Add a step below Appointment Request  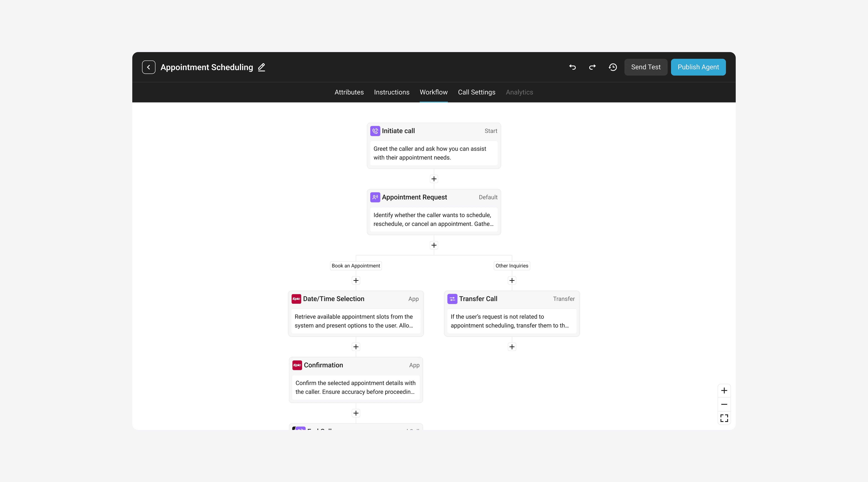point(434,245)
